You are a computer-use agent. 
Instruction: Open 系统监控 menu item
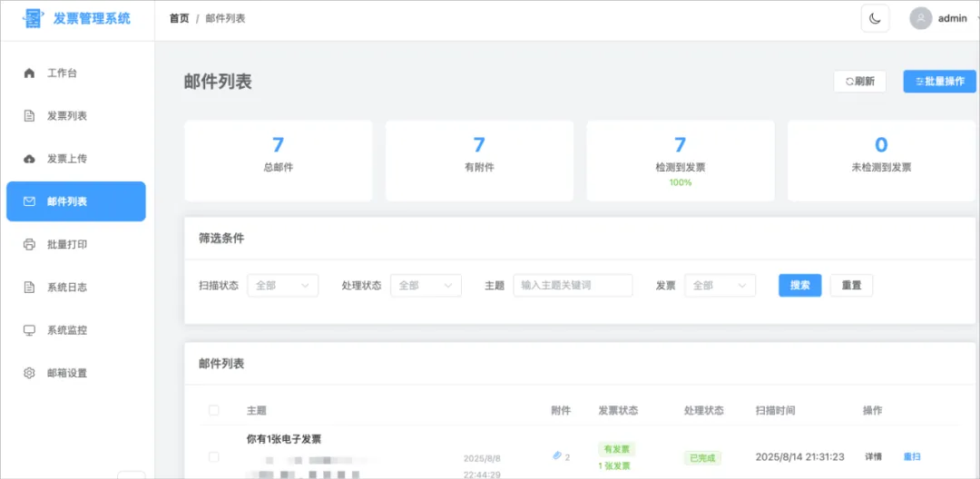[x=76, y=330]
